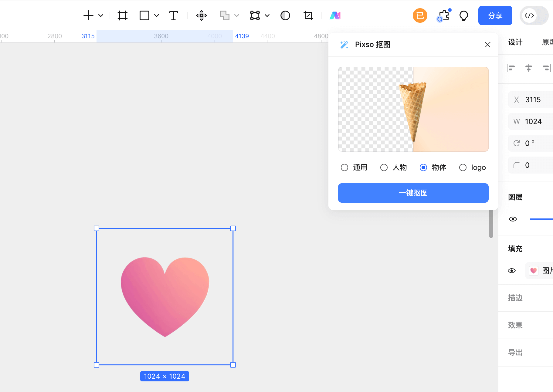
Task: Expand the add tool dropdown arrow
Action: pos(101,15)
